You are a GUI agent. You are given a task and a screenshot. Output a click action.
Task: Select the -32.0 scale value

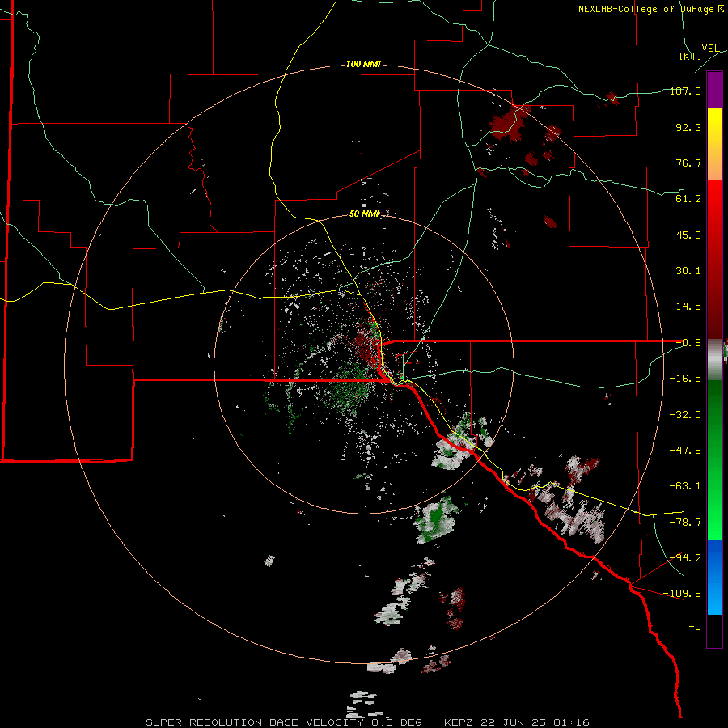coord(685,415)
